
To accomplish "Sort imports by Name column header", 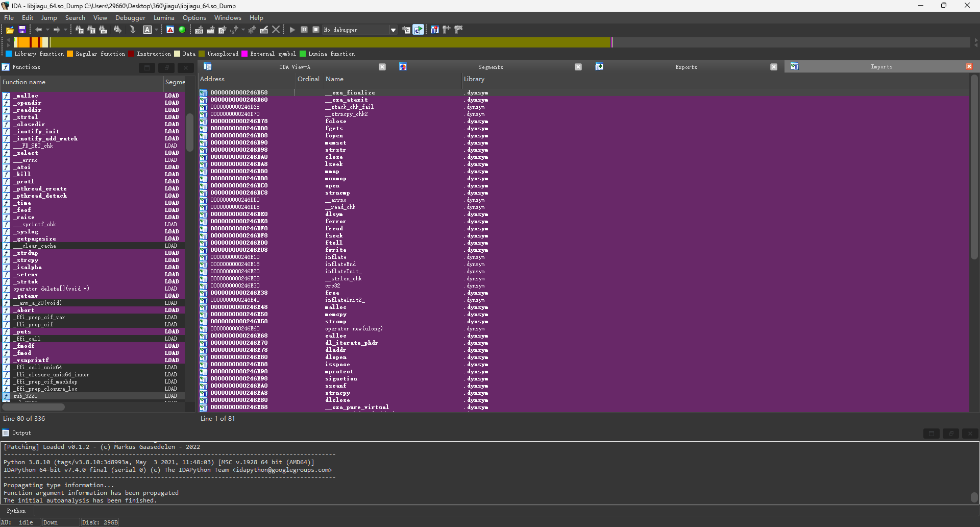I will tap(393, 79).
